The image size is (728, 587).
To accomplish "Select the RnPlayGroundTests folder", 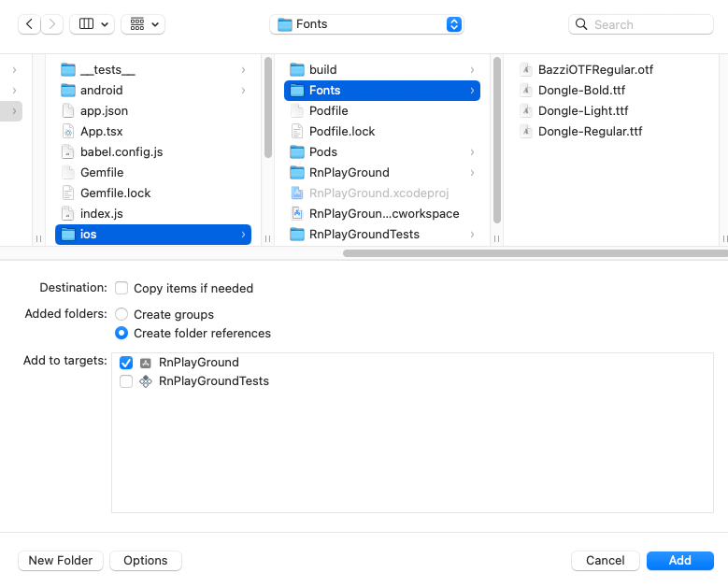I will click(382, 234).
